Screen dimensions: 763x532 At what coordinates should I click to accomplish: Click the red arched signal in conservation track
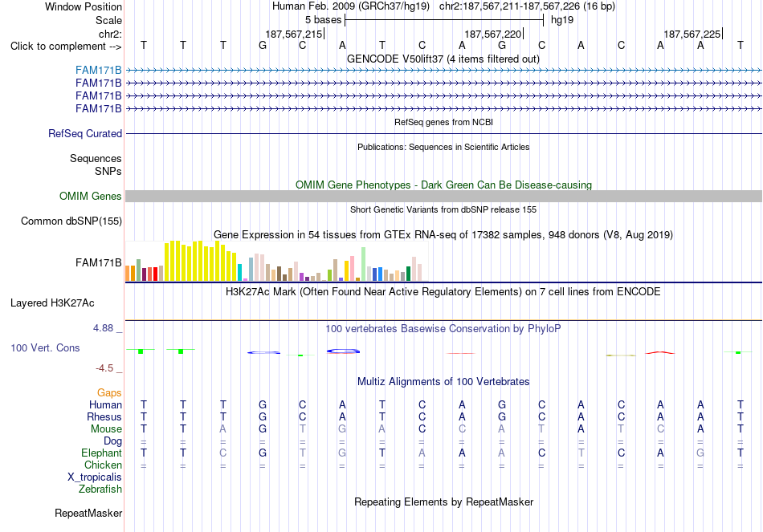(x=660, y=352)
